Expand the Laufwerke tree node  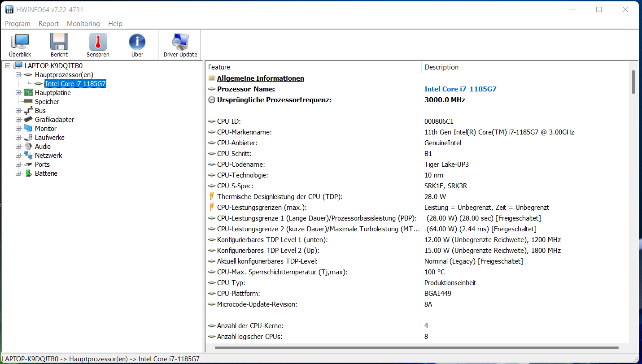point(18,138)
